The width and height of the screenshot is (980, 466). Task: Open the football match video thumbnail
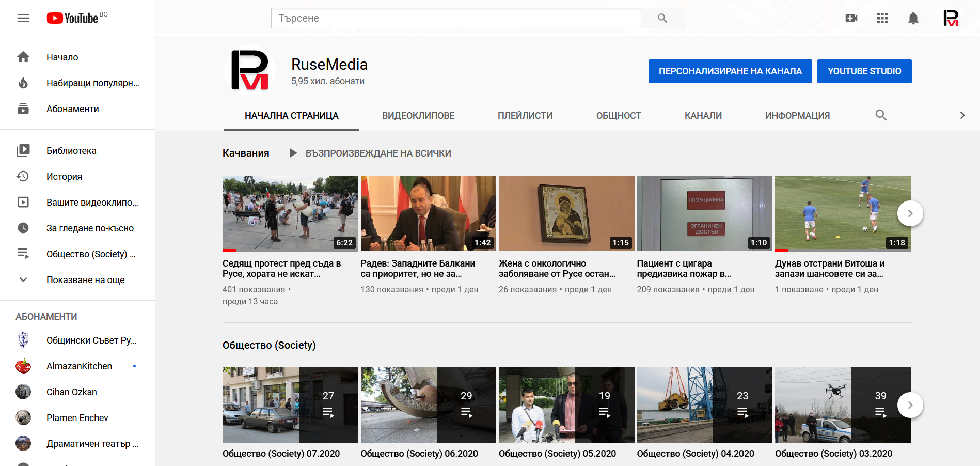click(x=843, y=213)
